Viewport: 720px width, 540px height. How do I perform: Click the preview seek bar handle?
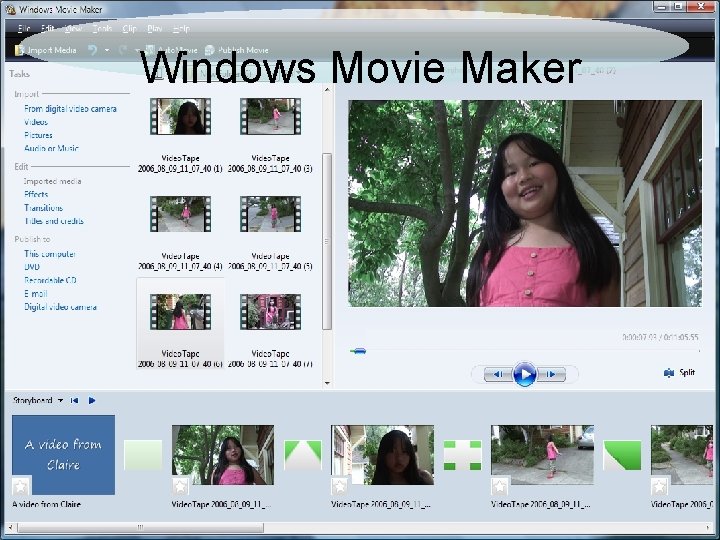358,351
